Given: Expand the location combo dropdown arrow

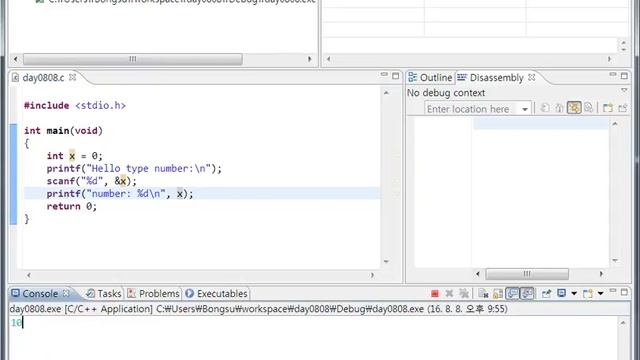Looking at the screenshot, I should point(524,109).
